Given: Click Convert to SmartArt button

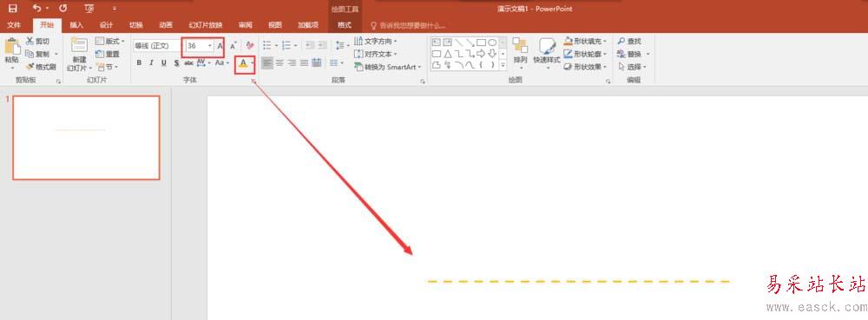Looking at the screenshot, I should pyautogui.click(x=387, y=67).
